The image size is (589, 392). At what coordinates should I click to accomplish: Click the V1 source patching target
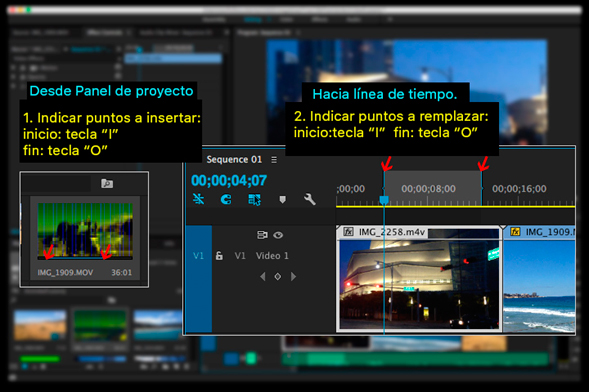pyautogui.click(x=198, y=256)
